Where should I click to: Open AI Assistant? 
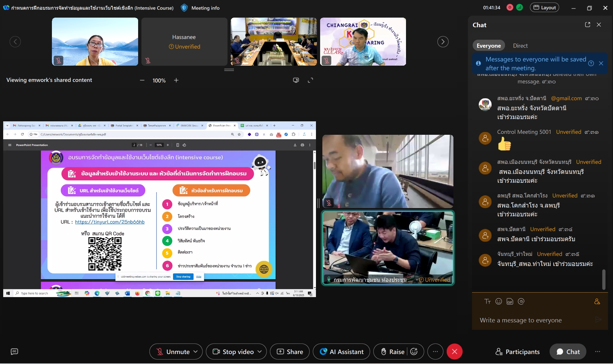point(341,352)
